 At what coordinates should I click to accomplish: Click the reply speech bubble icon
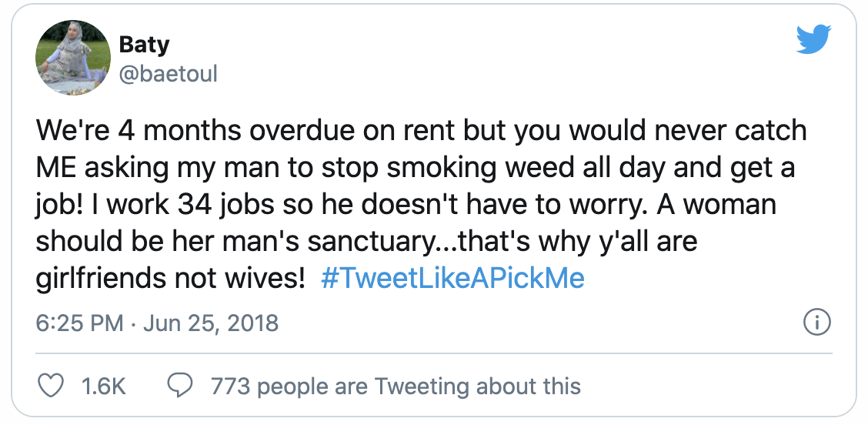tap(180, 385)
